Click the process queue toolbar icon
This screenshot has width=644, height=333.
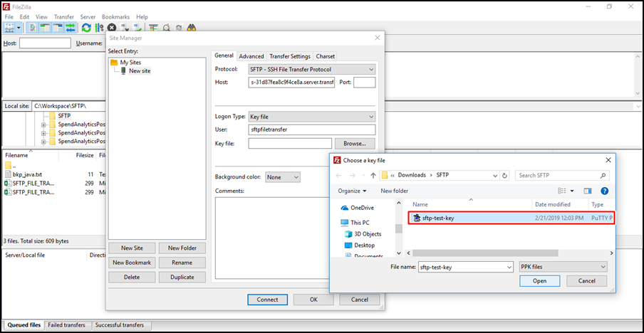[x=99, y=28]
